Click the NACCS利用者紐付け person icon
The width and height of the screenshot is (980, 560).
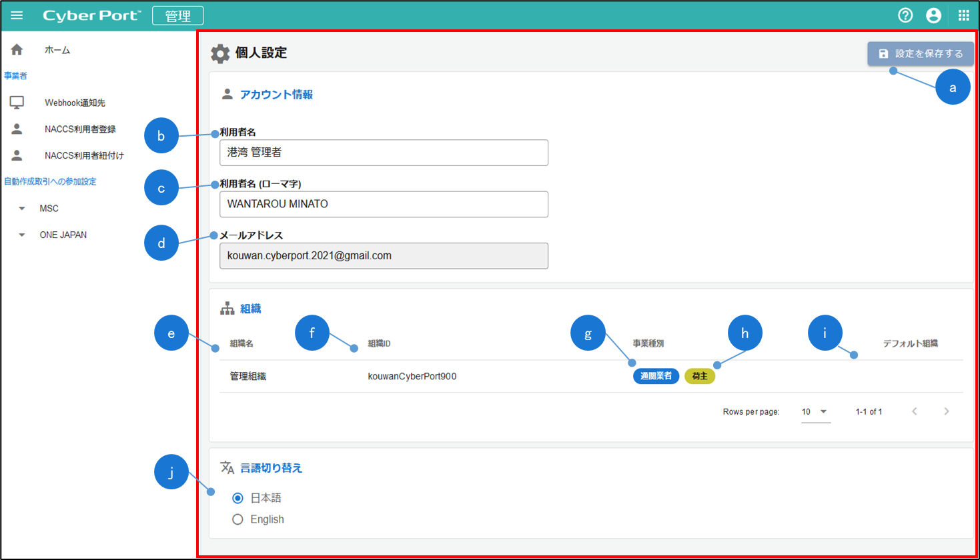(x=17, y=155)
